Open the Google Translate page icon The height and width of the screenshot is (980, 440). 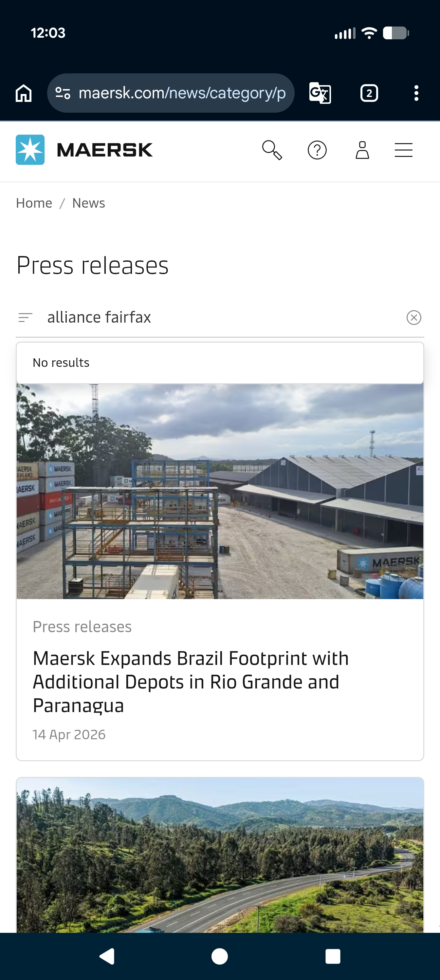click(x=320, y=93)
